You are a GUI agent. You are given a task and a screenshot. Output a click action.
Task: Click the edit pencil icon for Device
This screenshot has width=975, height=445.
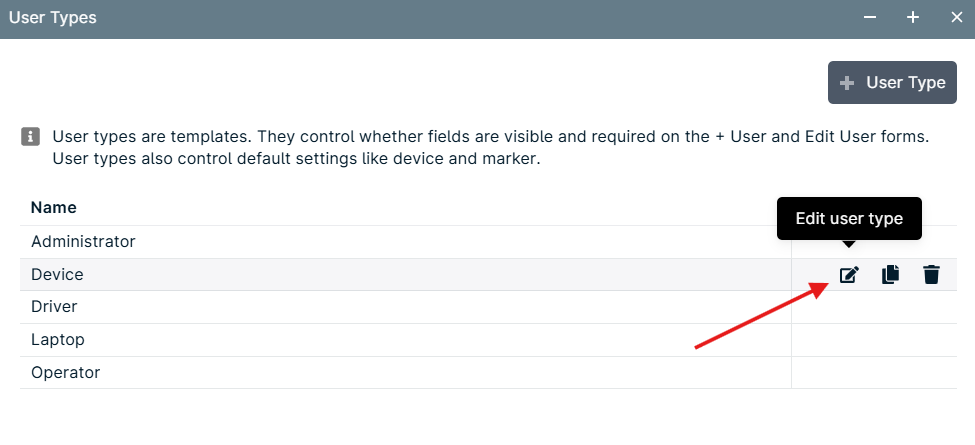(849, 274)
